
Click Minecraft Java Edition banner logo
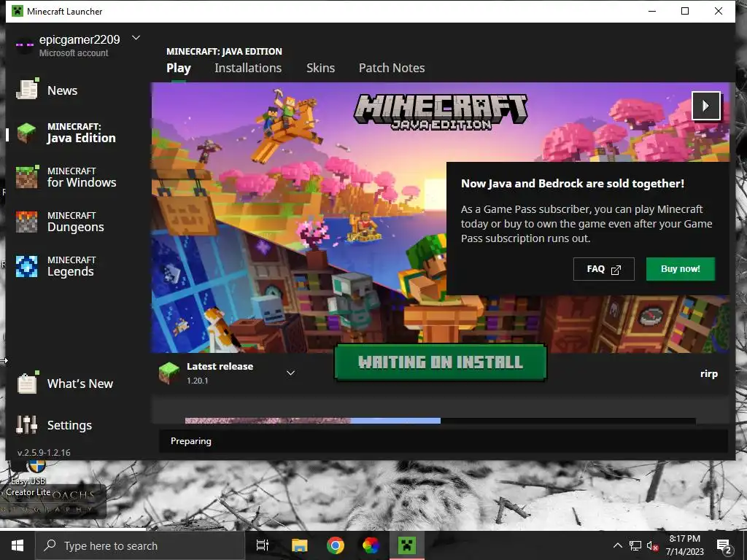[x=441, y=112]
